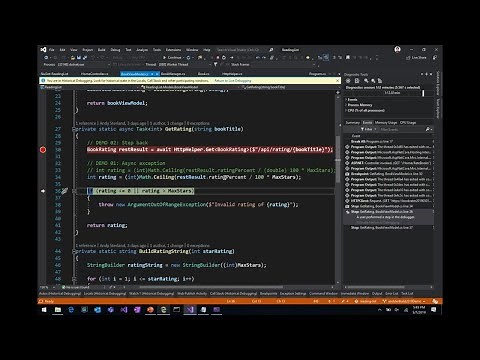This screenshot has height=360, width=480.
Task: Open the Edit menu
Action: [62, 50]
